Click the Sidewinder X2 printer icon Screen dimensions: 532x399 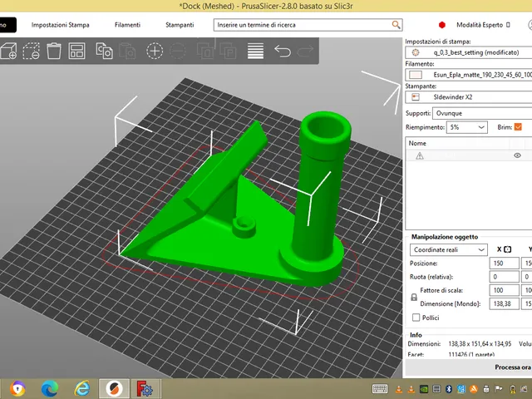click(x=416, y=97)
